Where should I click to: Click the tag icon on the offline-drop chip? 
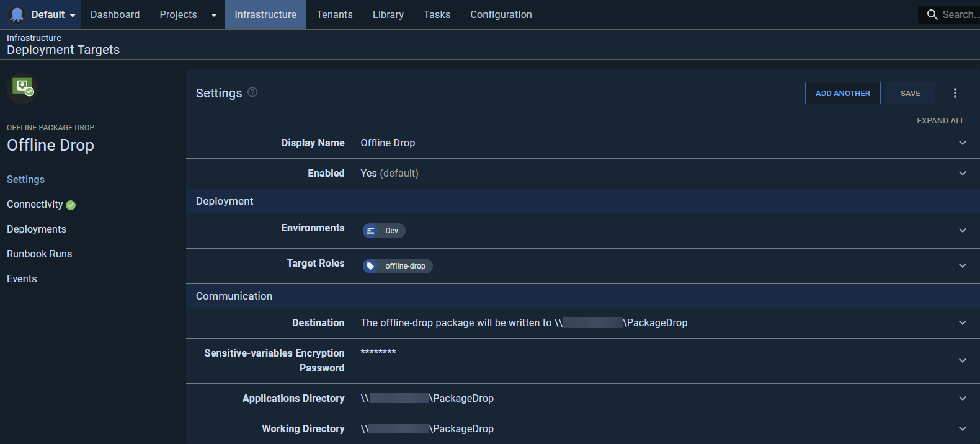tap(370, 266)
